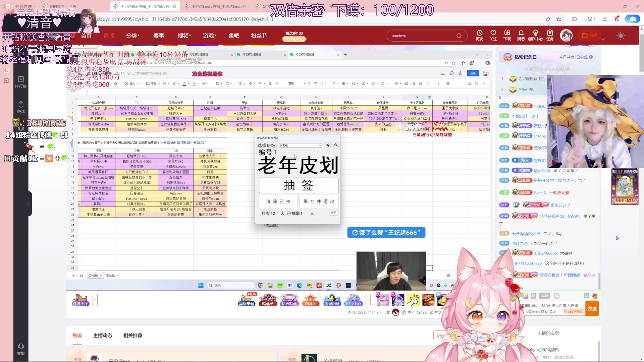Toggle the 滤 filter tag
Screen dimensions: 644x362
pos(586,296)
